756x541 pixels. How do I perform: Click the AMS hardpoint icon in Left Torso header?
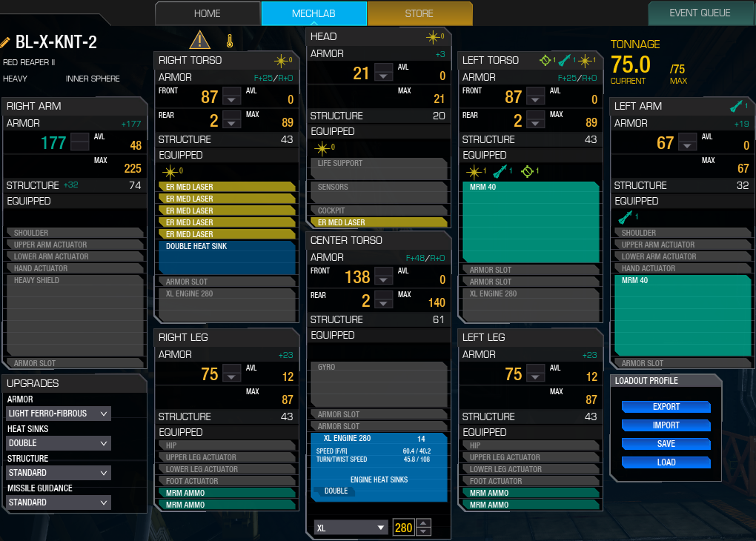545,60
